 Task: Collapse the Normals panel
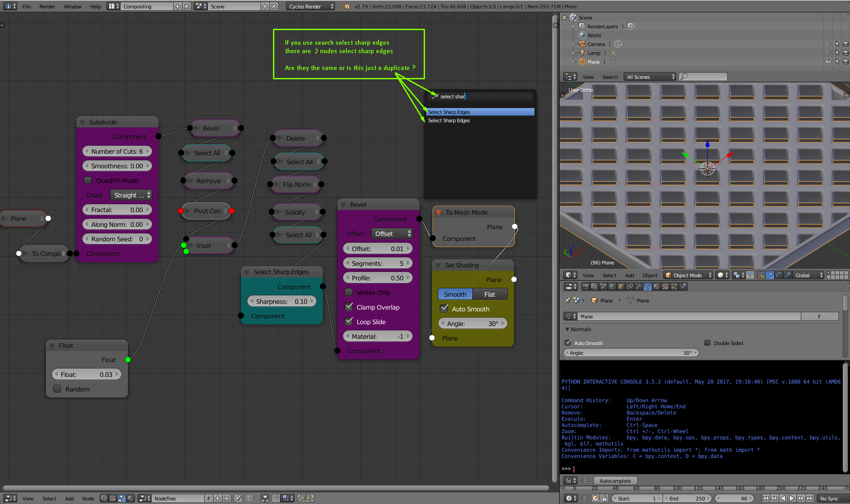[567, 329]
